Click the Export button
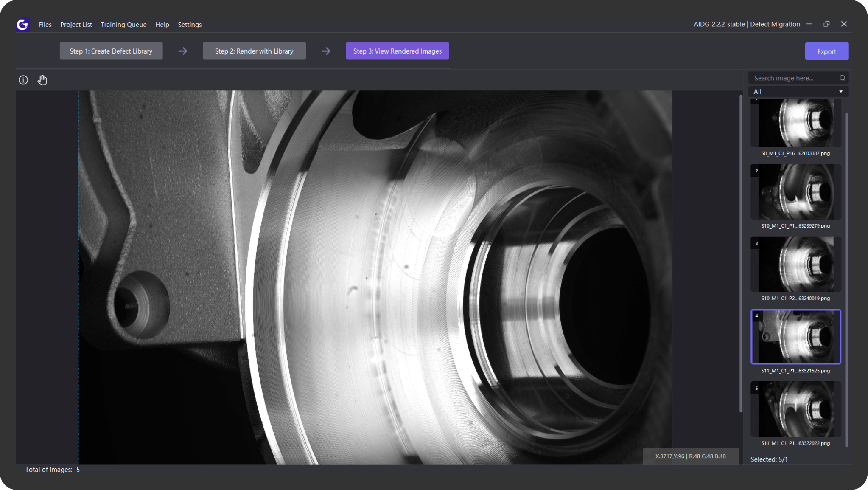This screenshot has width=868, height=490. click(826, 51)
